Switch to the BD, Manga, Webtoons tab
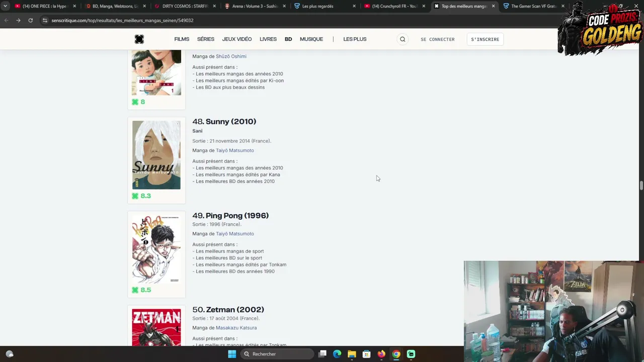644x362 pixels. click(115, 6)
